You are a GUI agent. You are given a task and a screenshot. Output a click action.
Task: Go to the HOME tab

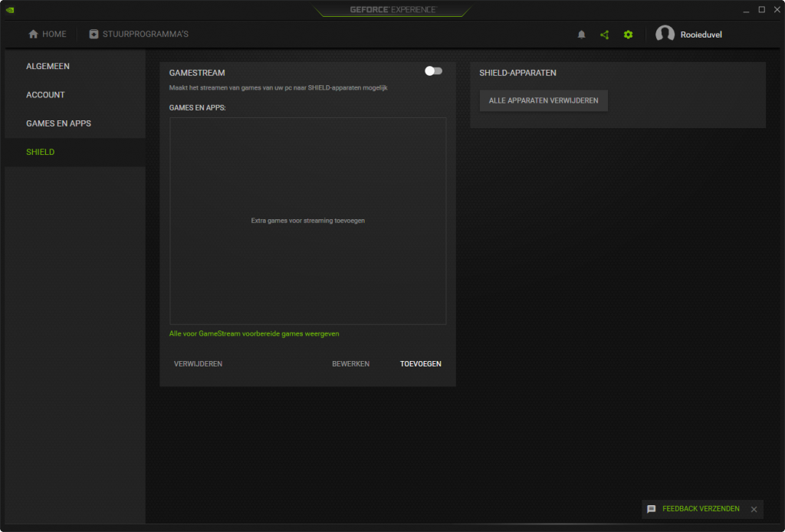(x=48, y=34)
